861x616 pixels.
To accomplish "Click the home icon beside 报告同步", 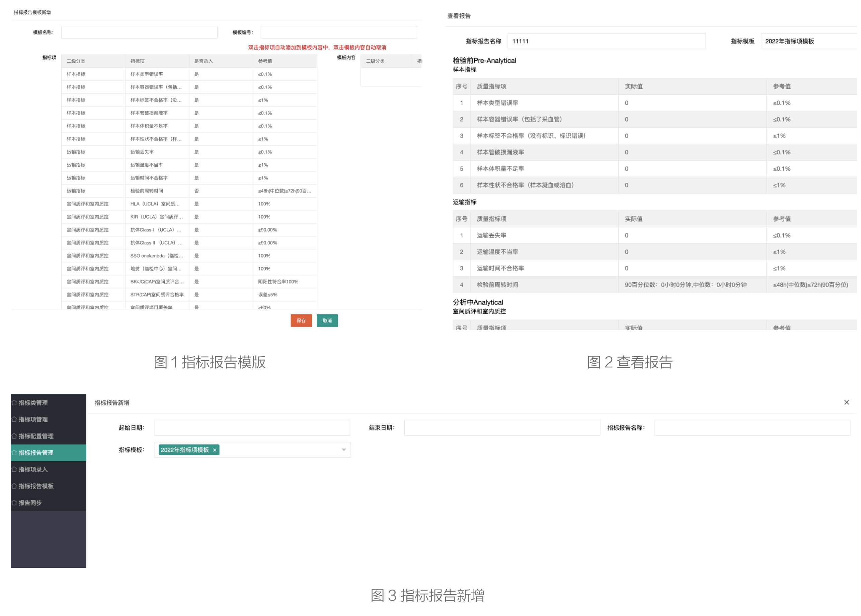I will pos(14,503).
